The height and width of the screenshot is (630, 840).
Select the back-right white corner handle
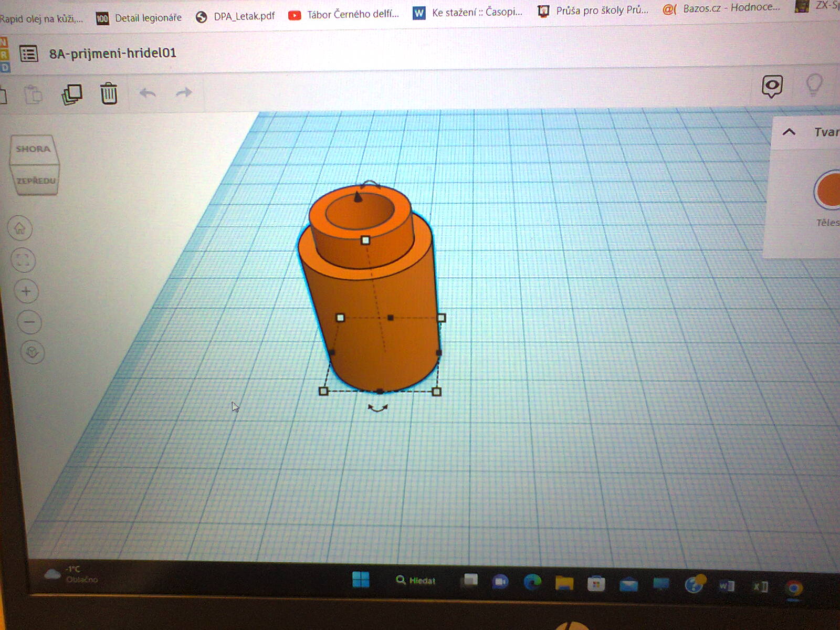[442, 318]
